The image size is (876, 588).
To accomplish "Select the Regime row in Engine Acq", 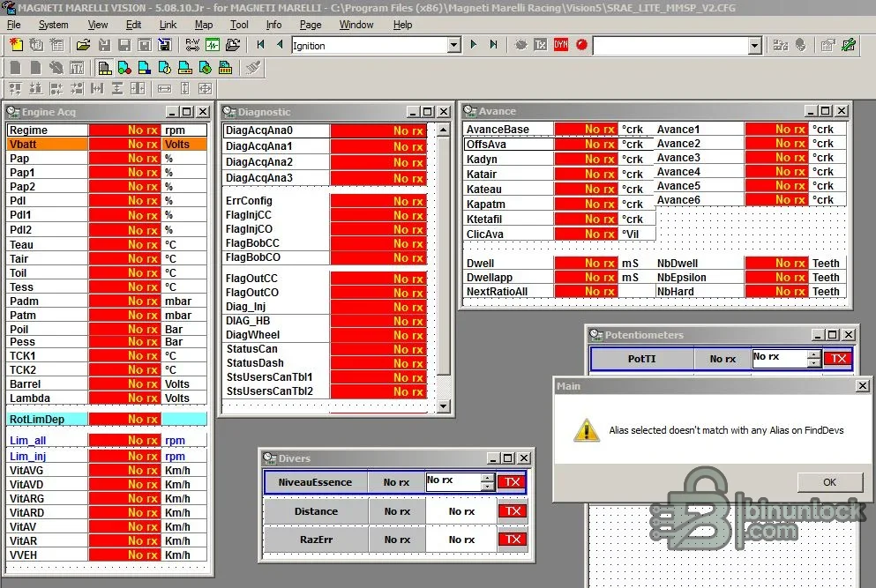I will click(108, 130).
